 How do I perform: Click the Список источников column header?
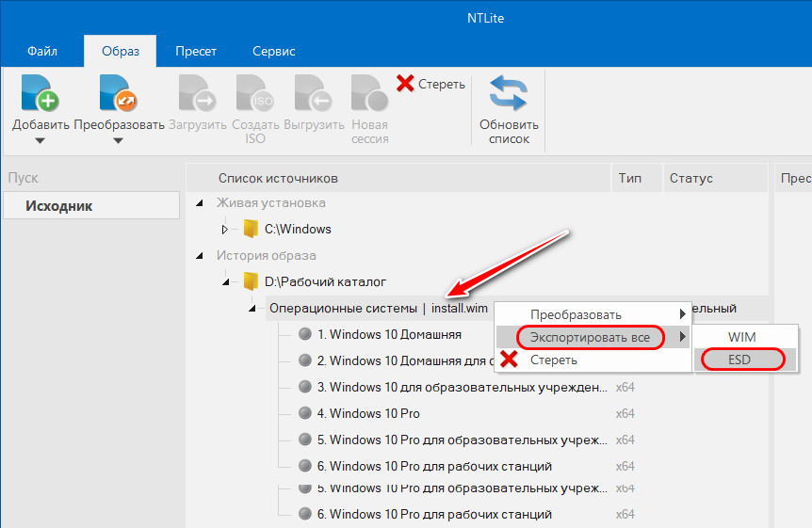pyautogui.click(x=398, y=178)
